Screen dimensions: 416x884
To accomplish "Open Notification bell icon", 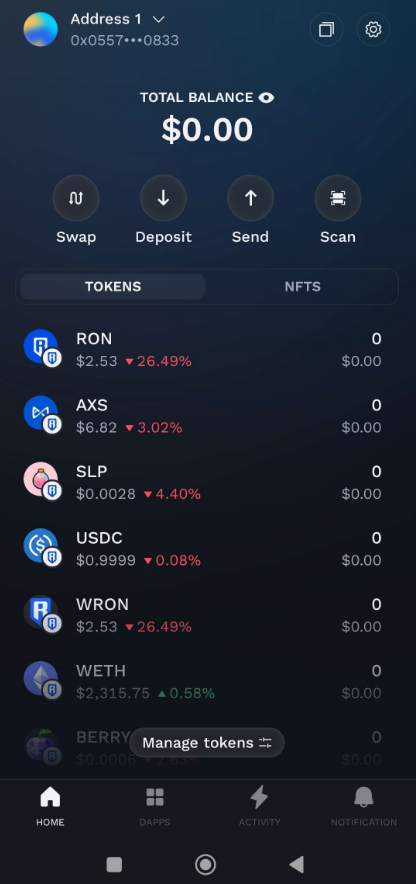I will tap(364, 806).
